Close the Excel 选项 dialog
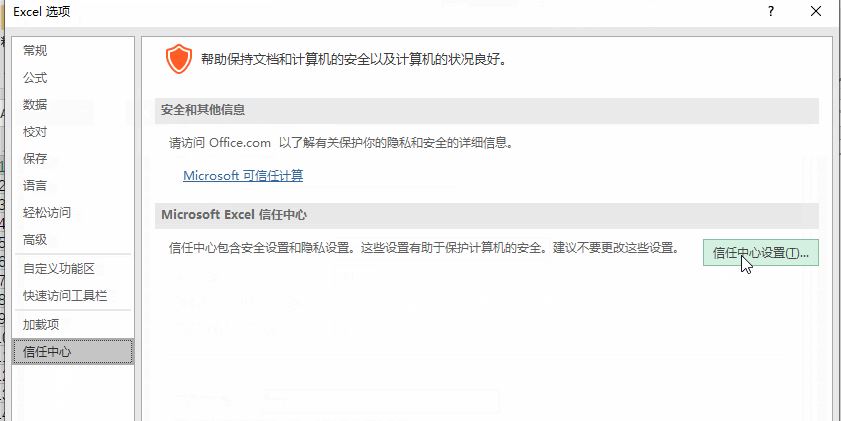The width and height of the screenshot is (841, 421). pyautogui.click(x=816, y=11)
